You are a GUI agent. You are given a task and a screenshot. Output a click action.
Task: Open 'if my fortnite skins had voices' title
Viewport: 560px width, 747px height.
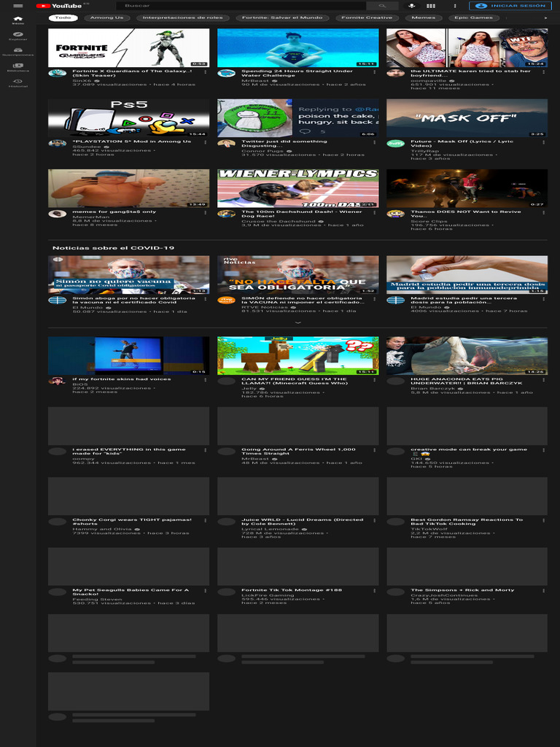(x=122, y=379)
